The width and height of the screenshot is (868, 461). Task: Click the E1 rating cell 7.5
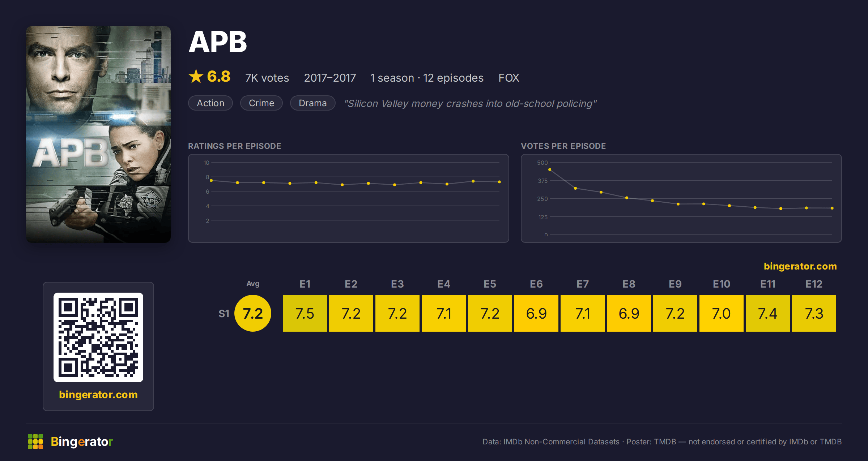click(x=305, y=313)
